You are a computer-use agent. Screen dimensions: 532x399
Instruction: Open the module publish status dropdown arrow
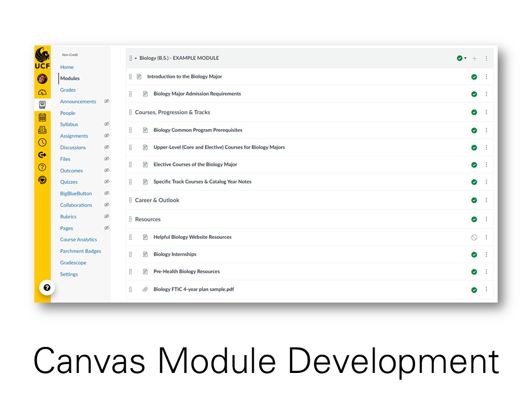click(x=464, y=58)
